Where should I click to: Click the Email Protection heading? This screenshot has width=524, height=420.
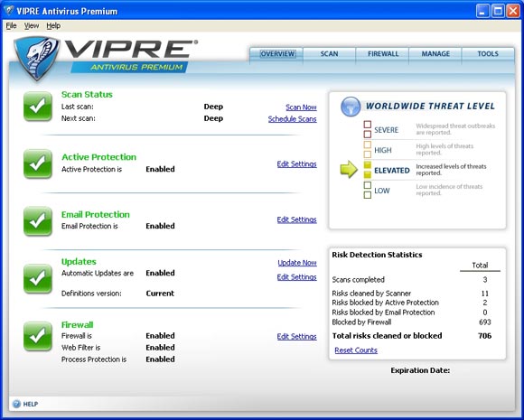pos(96,214)
